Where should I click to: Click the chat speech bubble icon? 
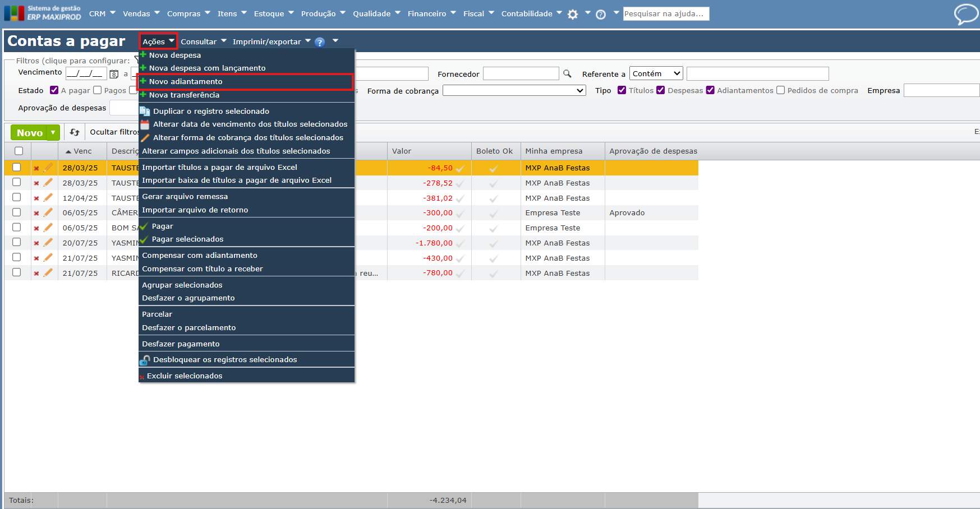965,14
